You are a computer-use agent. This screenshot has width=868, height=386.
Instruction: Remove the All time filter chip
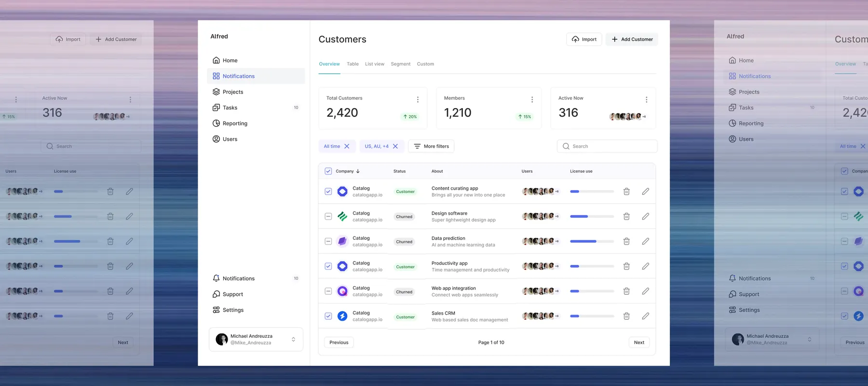pyautogui.click(x=347, y=146)
